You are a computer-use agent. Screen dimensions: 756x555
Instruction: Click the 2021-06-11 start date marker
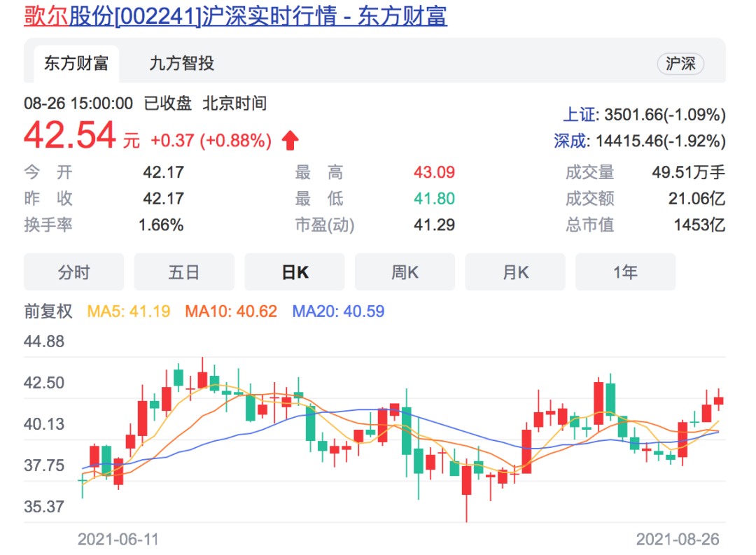click(118, 540)
